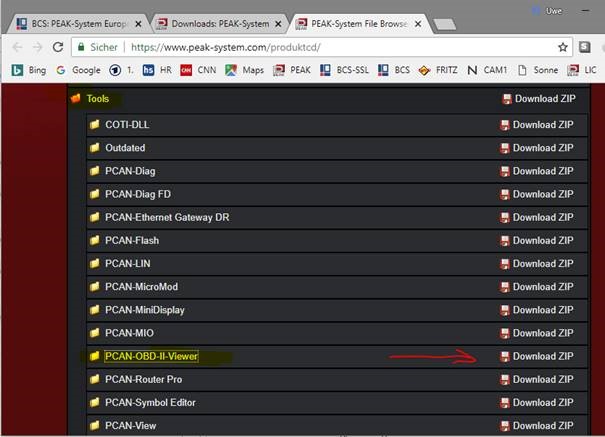605x437 pixels.
Task: Click the browser reload icon
Action: coord(58,47)
